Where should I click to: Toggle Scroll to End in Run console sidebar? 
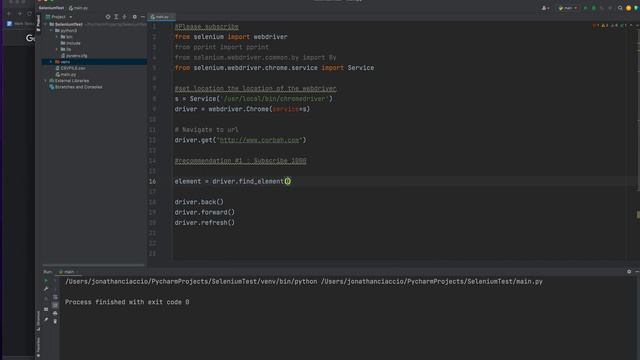pos(55,305)
